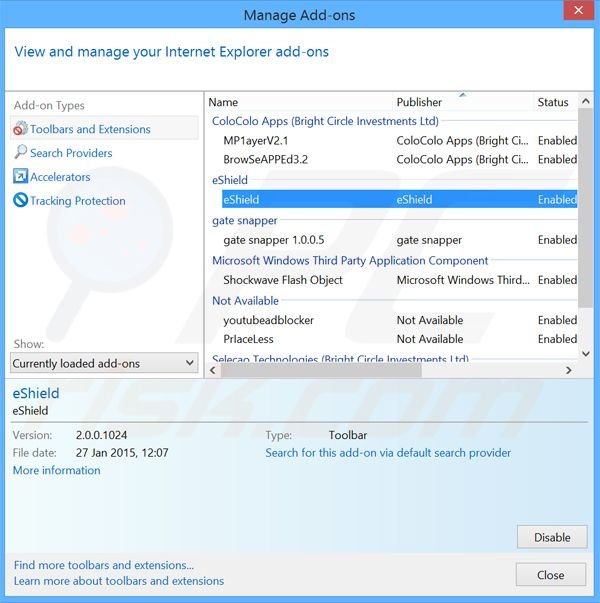The height and width of the screenshot is (603, 600).
Task: Click Search for this add-on link
Action: point(388,453)
